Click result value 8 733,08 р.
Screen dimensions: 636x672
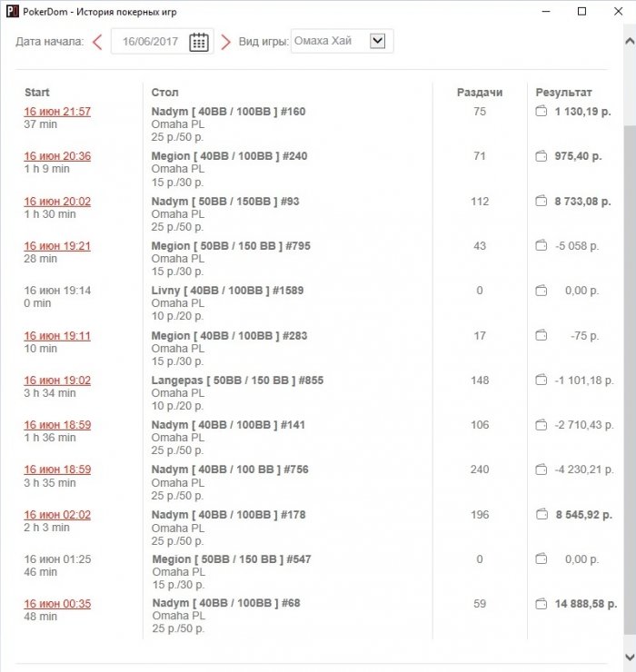582,202
